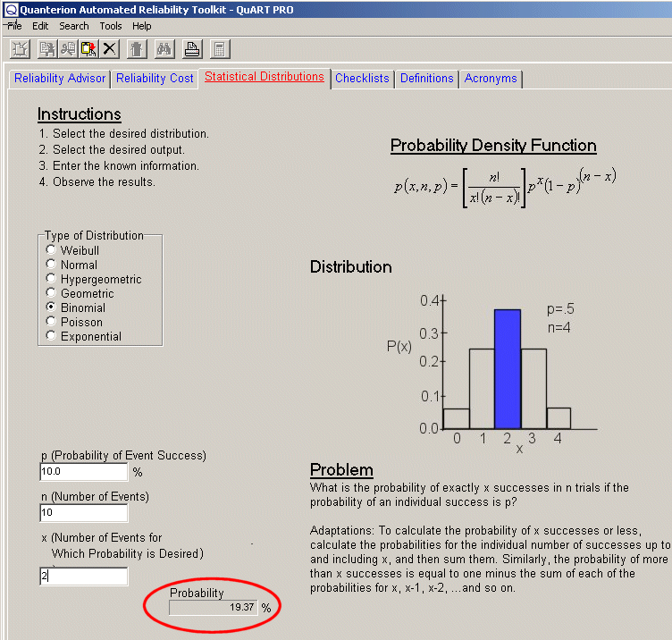Select the Normal distribution radio button

(x=51, y=264)
